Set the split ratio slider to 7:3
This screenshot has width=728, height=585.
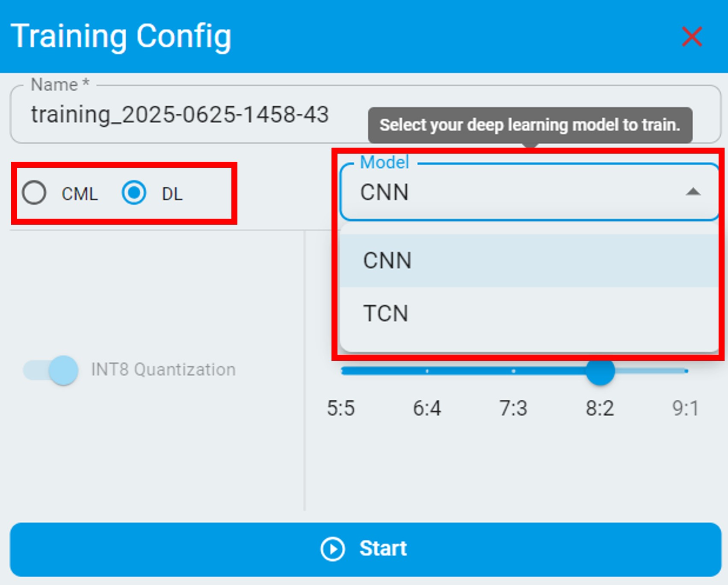[513, 371]
